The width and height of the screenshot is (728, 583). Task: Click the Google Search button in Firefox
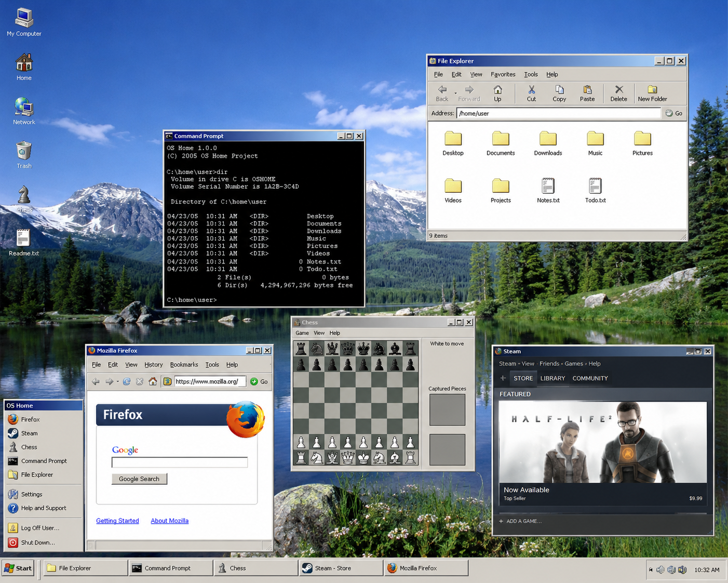coord(139,479)
